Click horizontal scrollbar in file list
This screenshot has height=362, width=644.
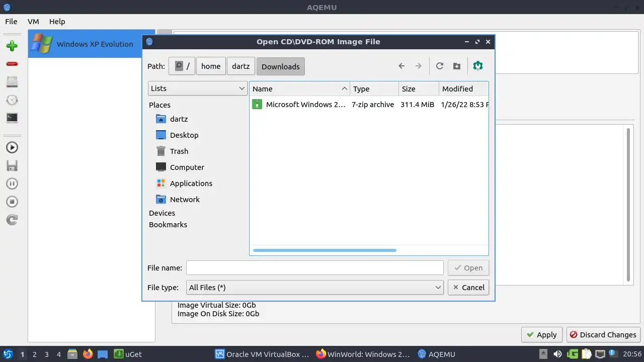(325, 250)
